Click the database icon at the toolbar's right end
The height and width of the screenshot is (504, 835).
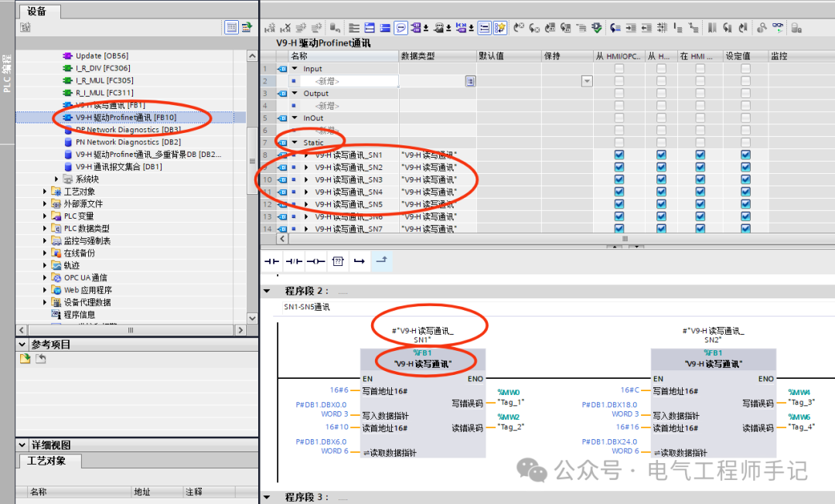pos(796,28)
